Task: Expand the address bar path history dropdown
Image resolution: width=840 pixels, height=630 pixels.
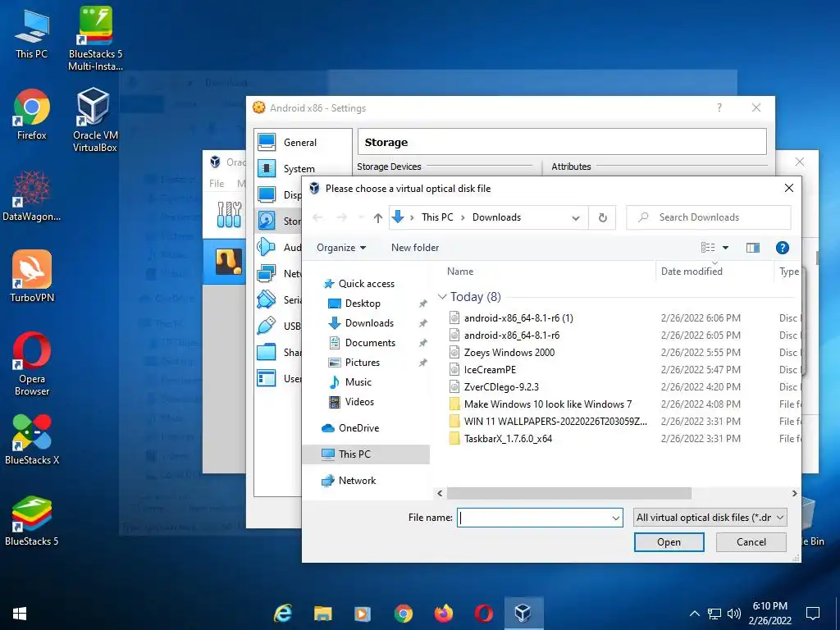Action: click(x=575, y=218)
